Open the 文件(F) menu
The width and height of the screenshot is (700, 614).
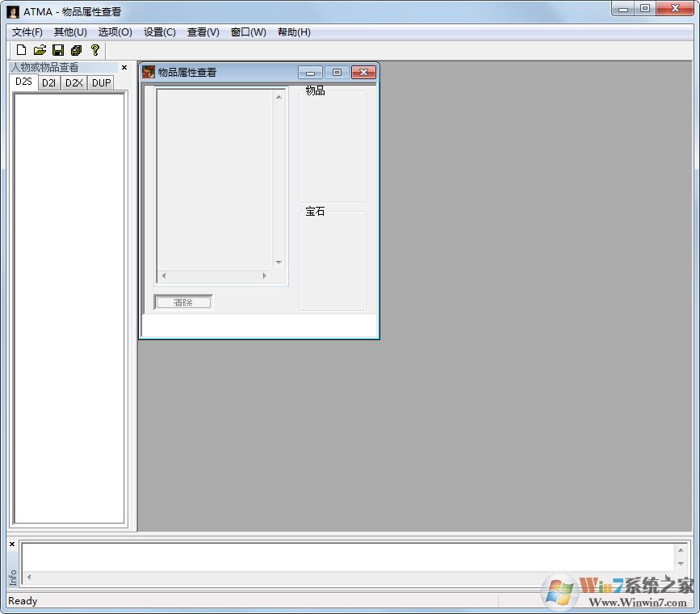[27, 32]
